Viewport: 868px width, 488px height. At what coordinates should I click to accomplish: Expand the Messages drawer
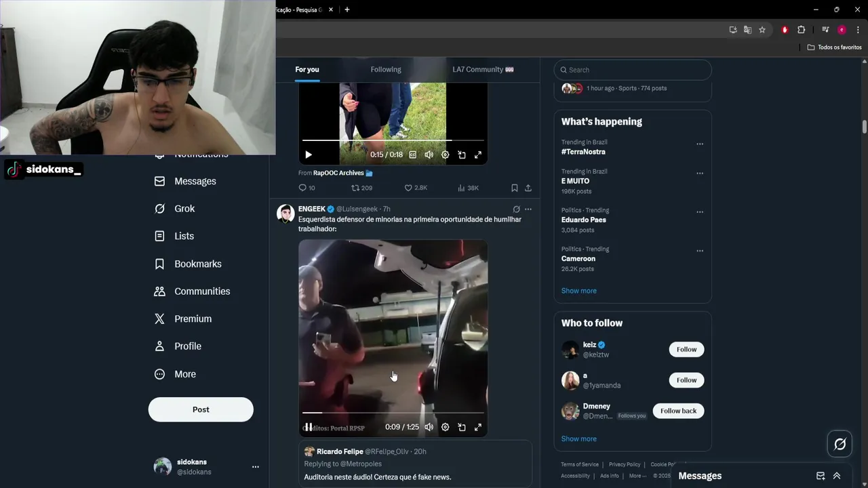(837, 476)
